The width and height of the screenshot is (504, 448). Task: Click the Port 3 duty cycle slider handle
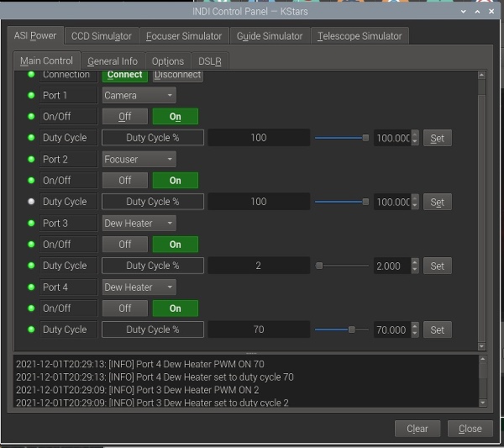(319, 266)
